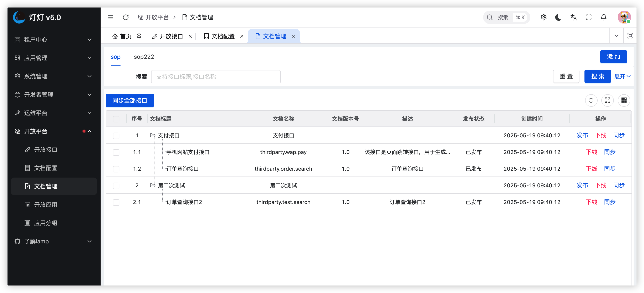This screenshot has height=293, width=644.
Task: Open table column settings grid icon
Action: tap(624, 100)
